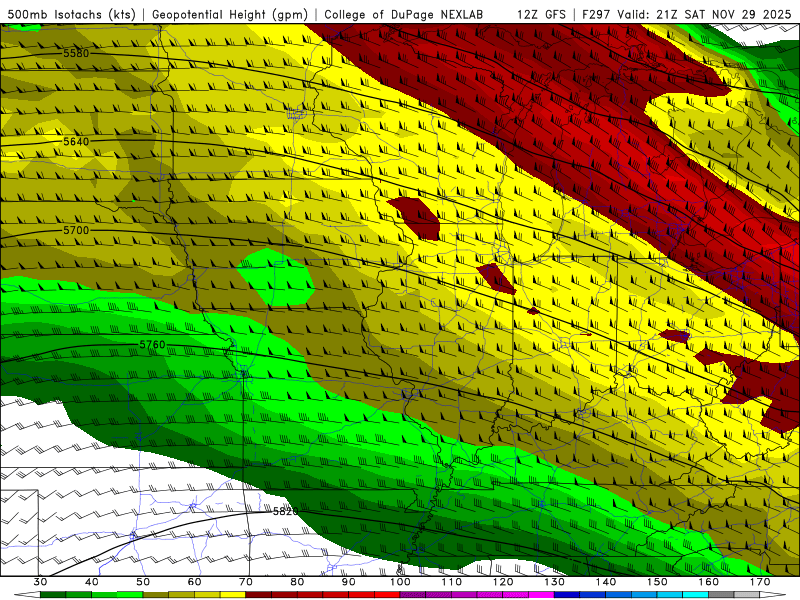Click the 5820 height contour label
Screen dimensions: 800x600
286,511
